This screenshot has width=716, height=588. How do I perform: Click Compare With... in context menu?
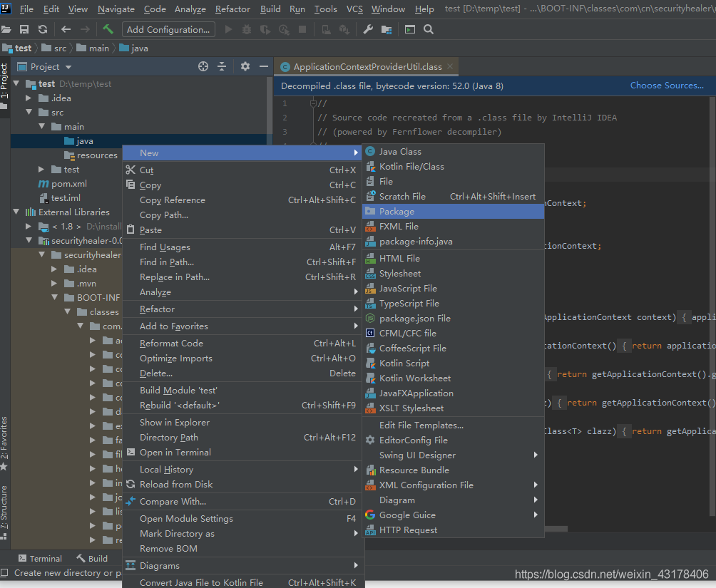(x=242, y=501)
